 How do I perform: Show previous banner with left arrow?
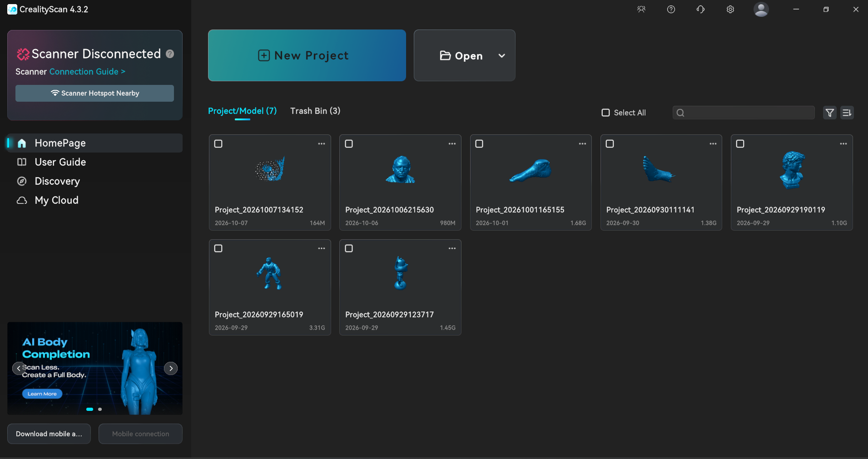pyautogui.click(x=19, y=368)
